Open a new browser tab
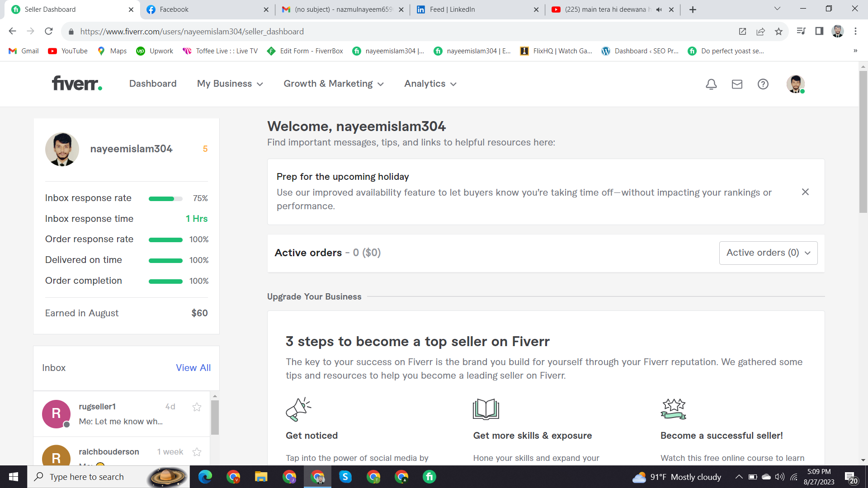The height and width of the screenshot is (488, 868). coord(693,9)
